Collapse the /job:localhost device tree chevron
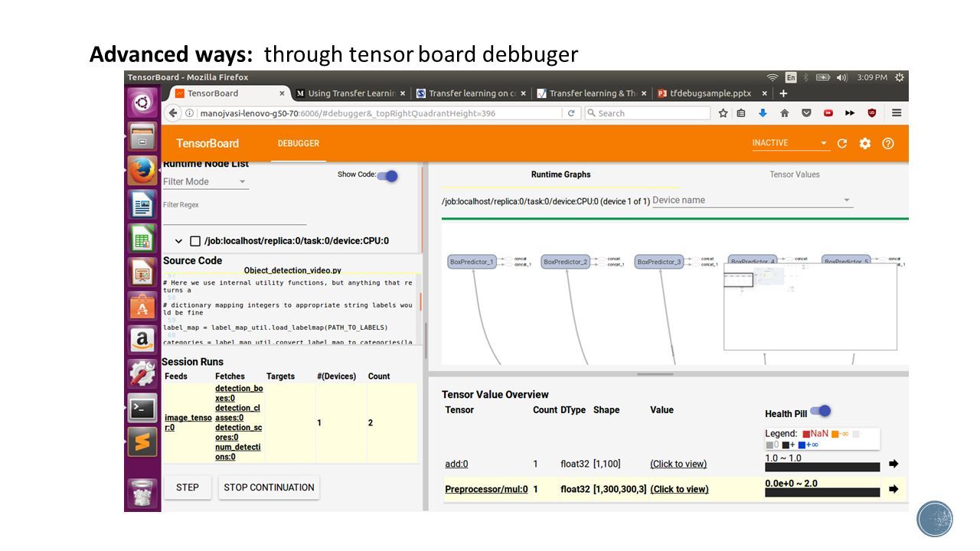Viewport: 980px width, 551px height. (178, 241)
